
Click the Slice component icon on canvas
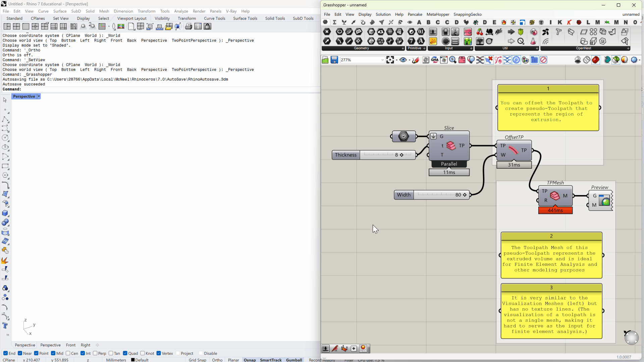pyautogui.click(x=451, y=145)
